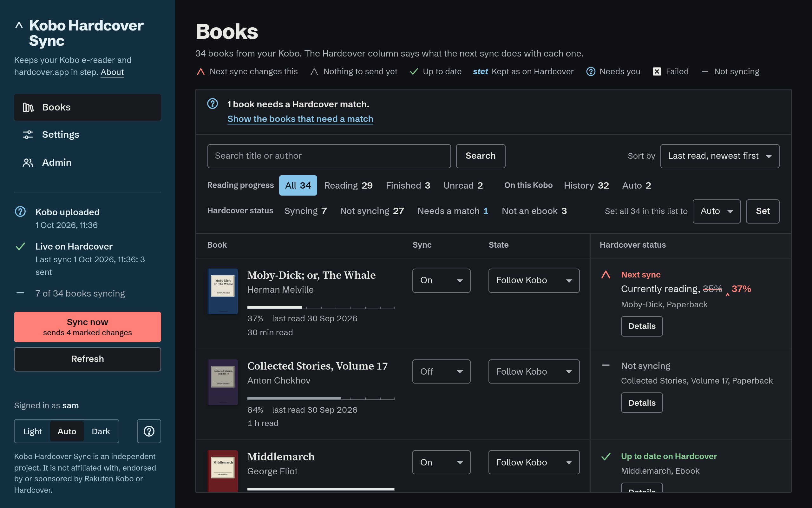Focus the Search title or author field
Screen dimensions: 812x508
tap(329, 156)
